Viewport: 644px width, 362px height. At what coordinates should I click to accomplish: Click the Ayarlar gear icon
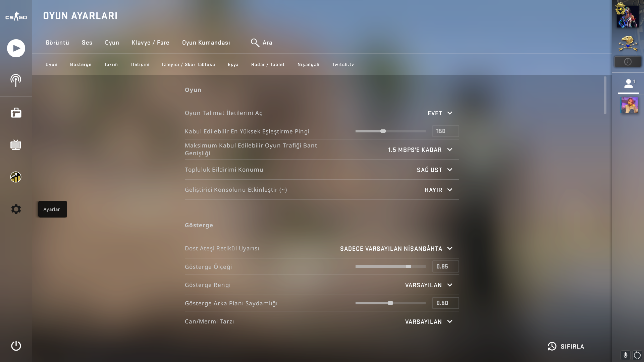pyautogui.click(x=16, y=209)
